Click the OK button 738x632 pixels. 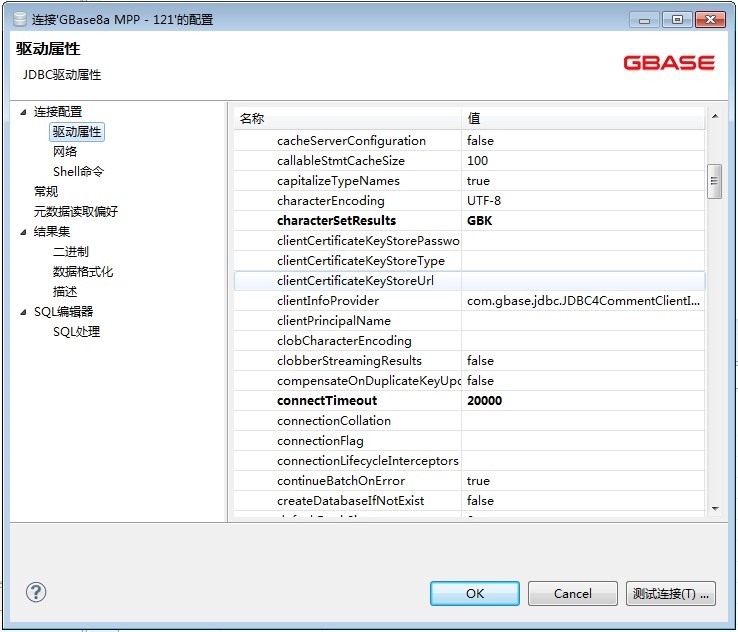click(475, 593)
